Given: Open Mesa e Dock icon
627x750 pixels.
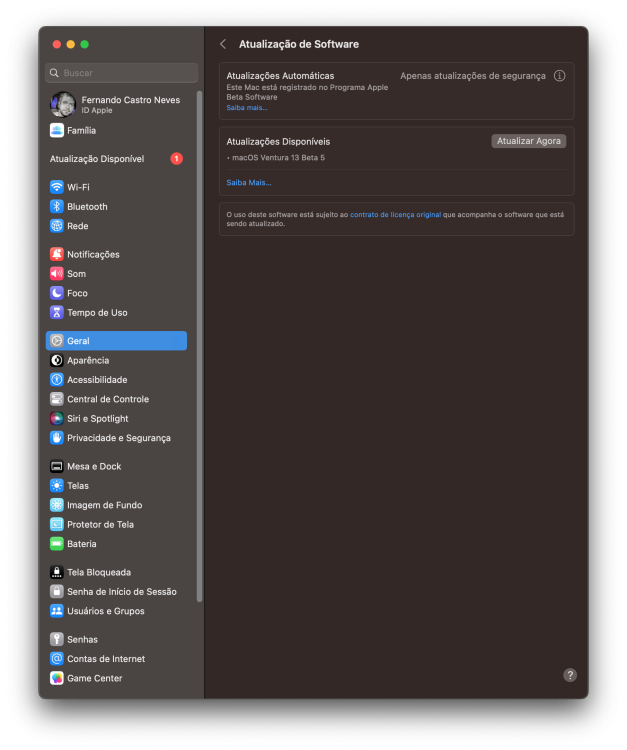Looking at the screenshot, I should pyautogui.click(x=56, y=466).
